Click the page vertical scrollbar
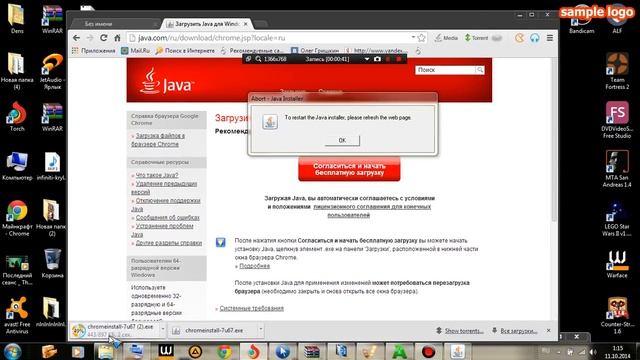Image resolution: width=640 pixels, height=360 pixels. [x=554, y=141]
